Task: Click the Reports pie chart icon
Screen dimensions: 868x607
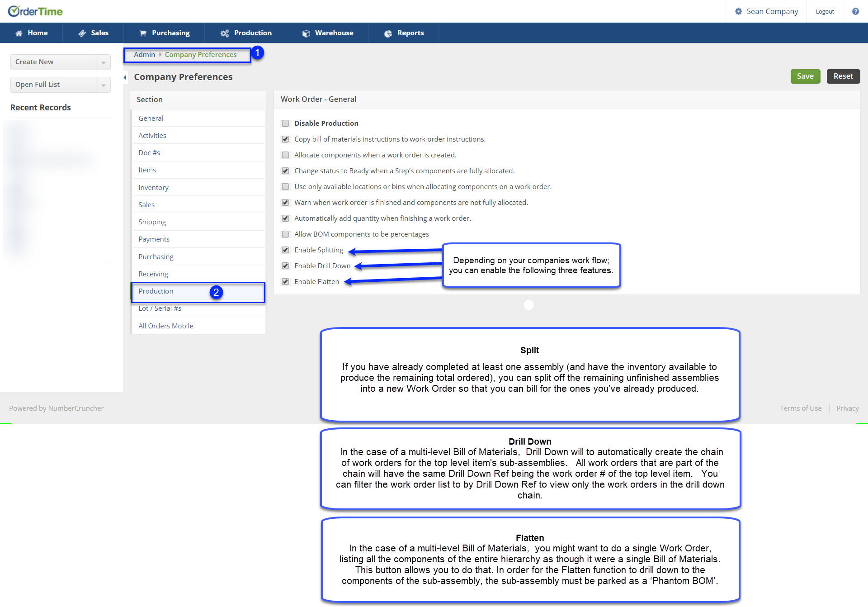Action: (x=388, y=33)
